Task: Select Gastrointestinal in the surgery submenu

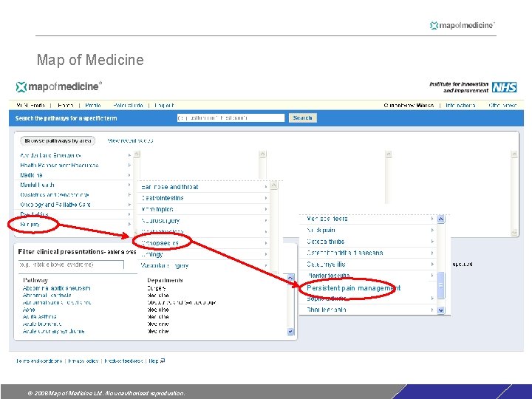Action: tap(162, 198)
